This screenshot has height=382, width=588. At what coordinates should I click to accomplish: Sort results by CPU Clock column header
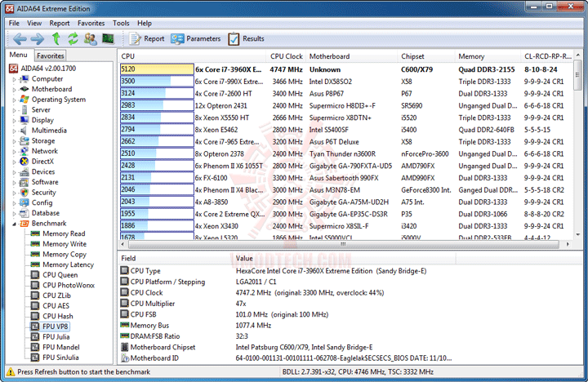point(286,56)
